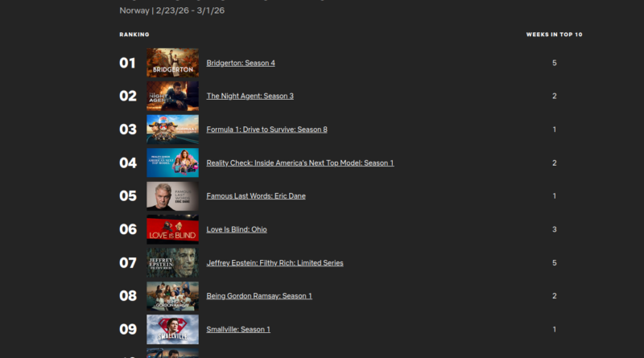Screen dimensions: 644x358
Task: Click weeks value 1 for Formula 1
Action: (555, 130)
